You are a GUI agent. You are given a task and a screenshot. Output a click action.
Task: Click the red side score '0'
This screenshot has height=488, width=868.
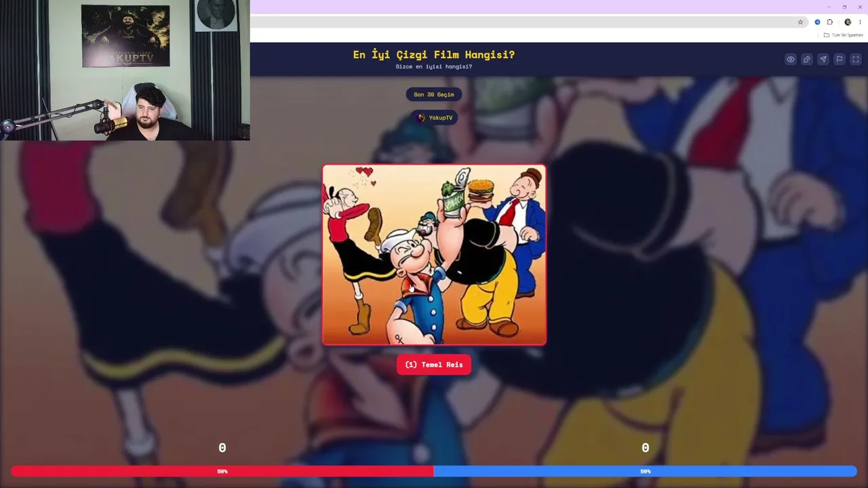tap(222, 448)
